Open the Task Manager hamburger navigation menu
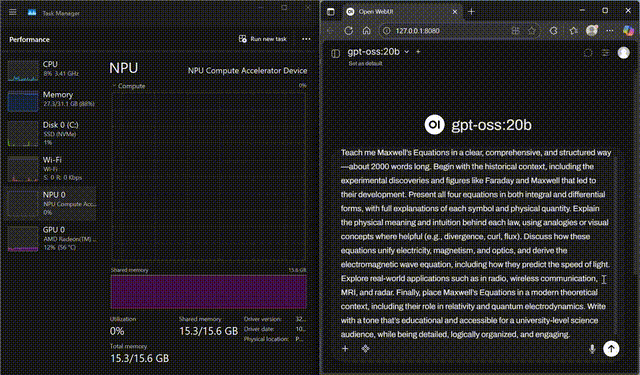This screenshot has width=640, height=375. coord(13,12)
